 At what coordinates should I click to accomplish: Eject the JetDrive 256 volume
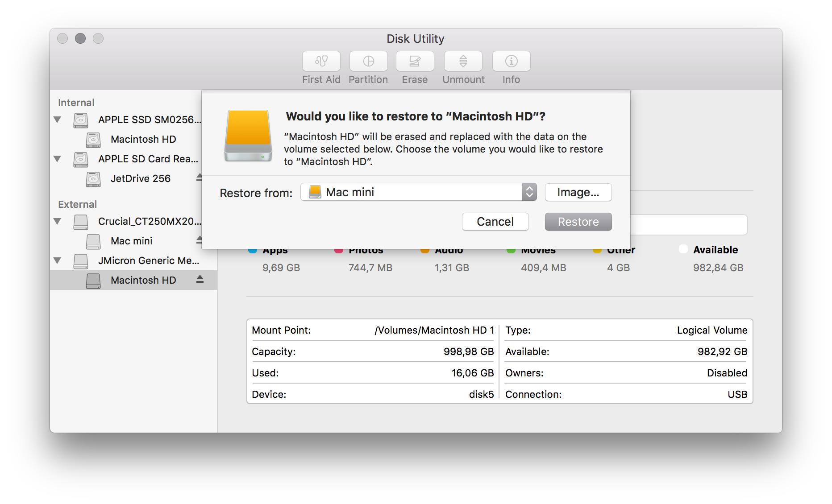click(x=199, y=178)
